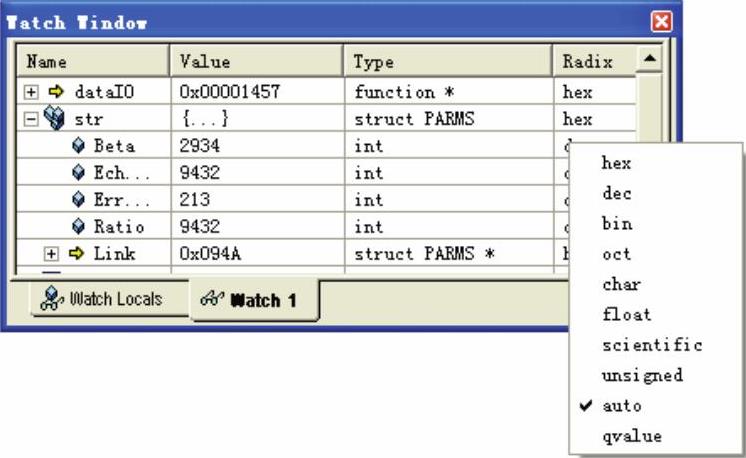746x458 pixels.
Task: Click the Watch Locals tab icon
Action: (51, 298)
